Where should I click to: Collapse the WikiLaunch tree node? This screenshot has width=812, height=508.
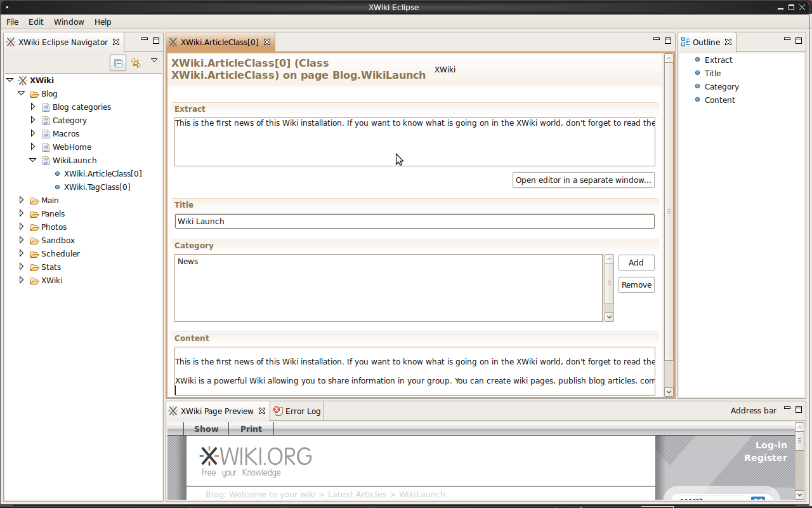tap(33, 161)
